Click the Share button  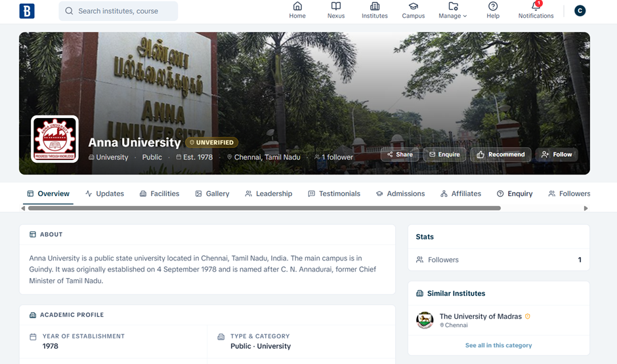(x=400, y=155)
